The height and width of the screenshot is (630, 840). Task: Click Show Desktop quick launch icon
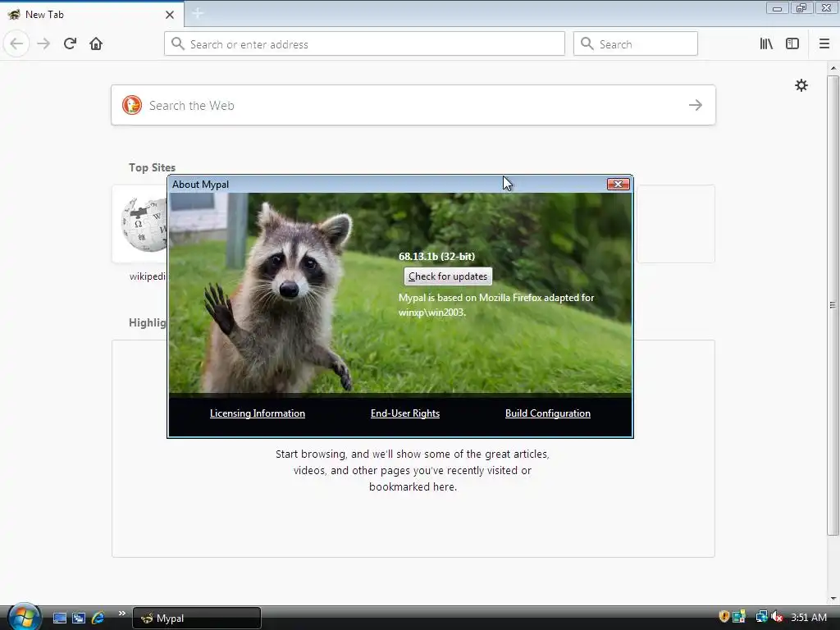point(59,618)
